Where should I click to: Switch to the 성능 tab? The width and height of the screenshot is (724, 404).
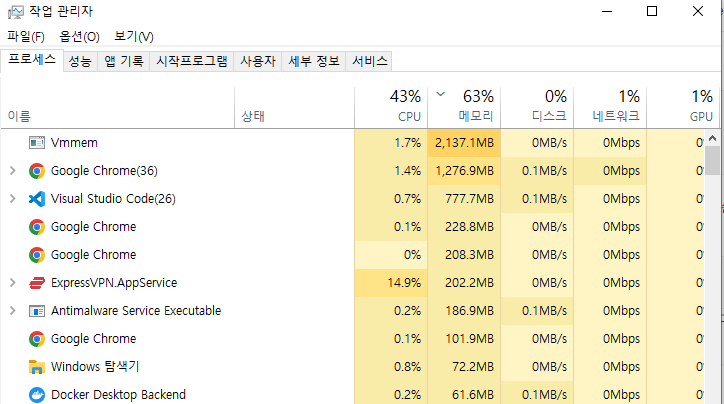click(x=80, y=61)
